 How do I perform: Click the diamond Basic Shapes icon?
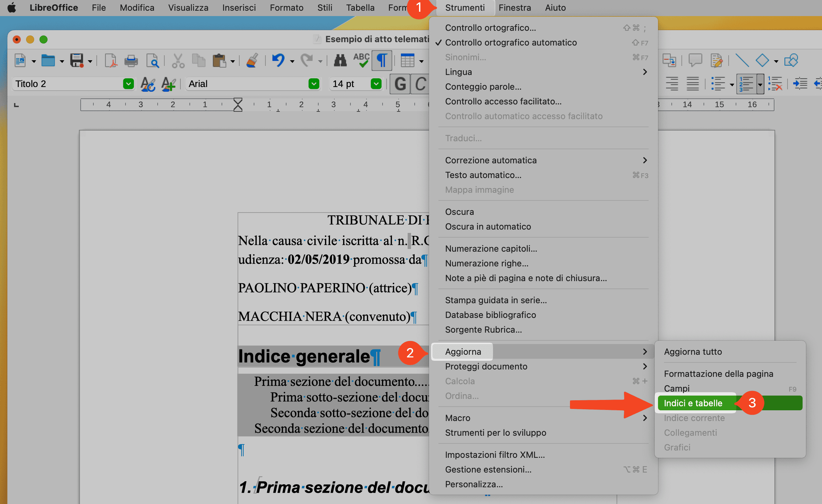pos(762,61)
